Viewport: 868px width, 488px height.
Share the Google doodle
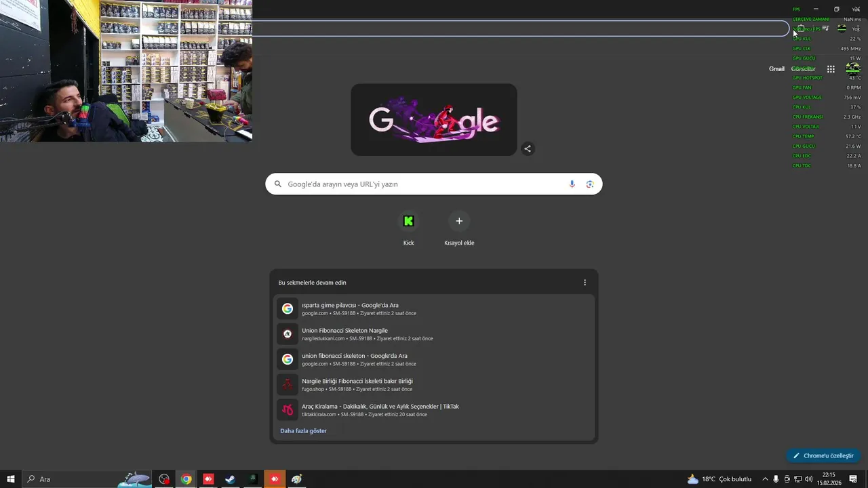coord(528,148)
